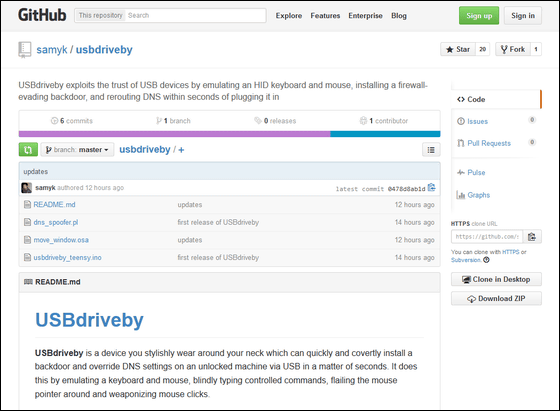Open the Issues tab in the sidebar
Viewport: 560px width, 411px height.
477,121
